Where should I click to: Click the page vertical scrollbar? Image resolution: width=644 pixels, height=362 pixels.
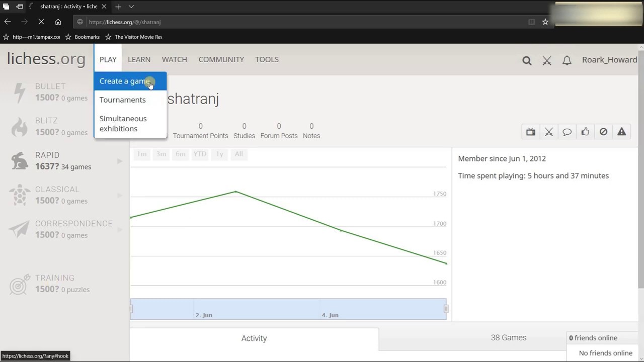pyautogui.click(x=640, y=170)
